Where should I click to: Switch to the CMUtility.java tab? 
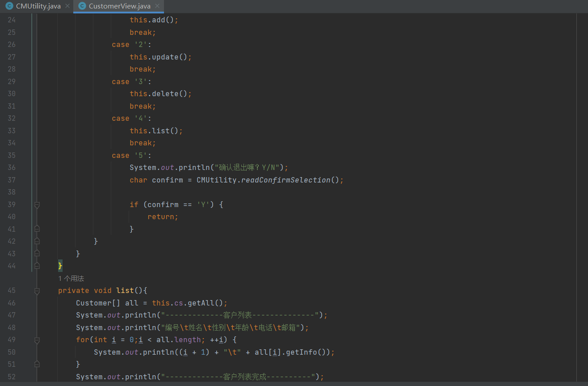coord(38,6)
